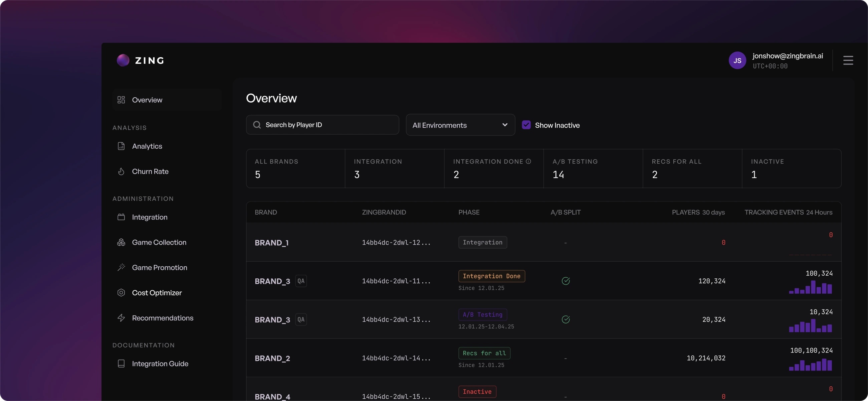
Task: Click the UTC+00:00 timezone label
Action: tap(770, 66)
